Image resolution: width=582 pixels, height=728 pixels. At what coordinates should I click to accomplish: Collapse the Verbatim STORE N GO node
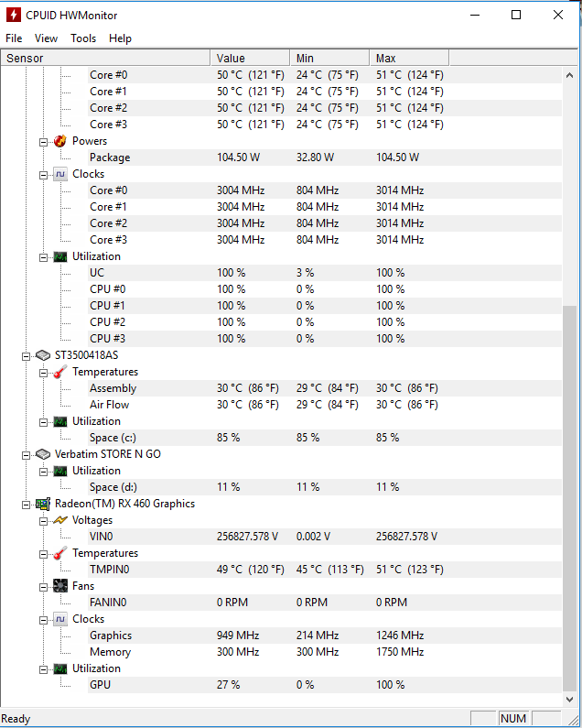(27, 454)
